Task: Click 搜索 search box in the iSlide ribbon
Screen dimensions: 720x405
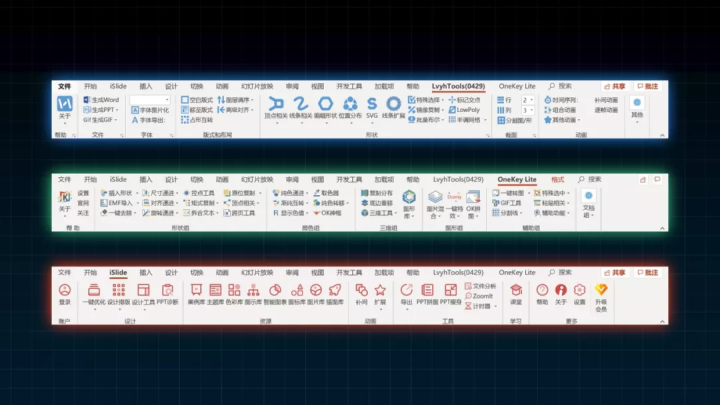Action: tap(560, 273)
